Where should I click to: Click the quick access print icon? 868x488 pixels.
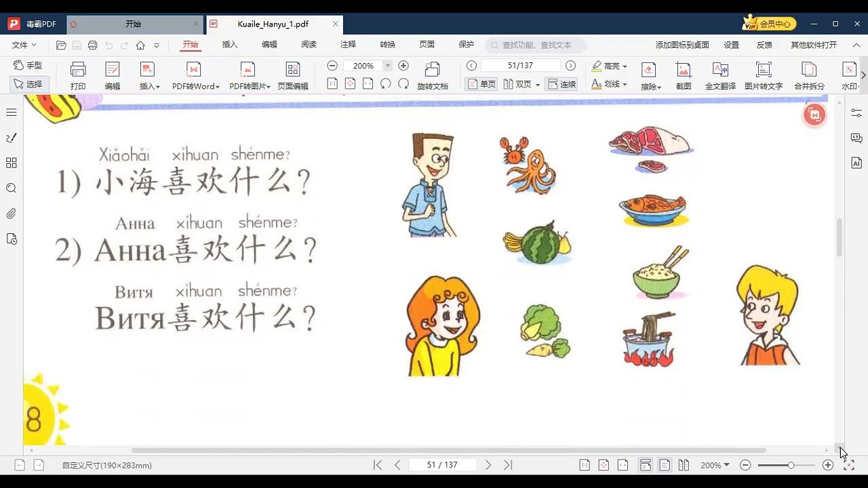93,45
